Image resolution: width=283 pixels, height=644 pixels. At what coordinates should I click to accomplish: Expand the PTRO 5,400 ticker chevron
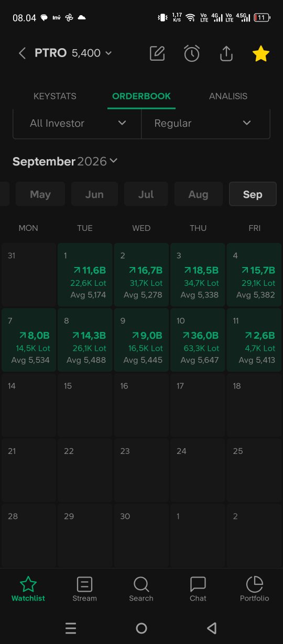pyautogui.click(x=108, y=53)
